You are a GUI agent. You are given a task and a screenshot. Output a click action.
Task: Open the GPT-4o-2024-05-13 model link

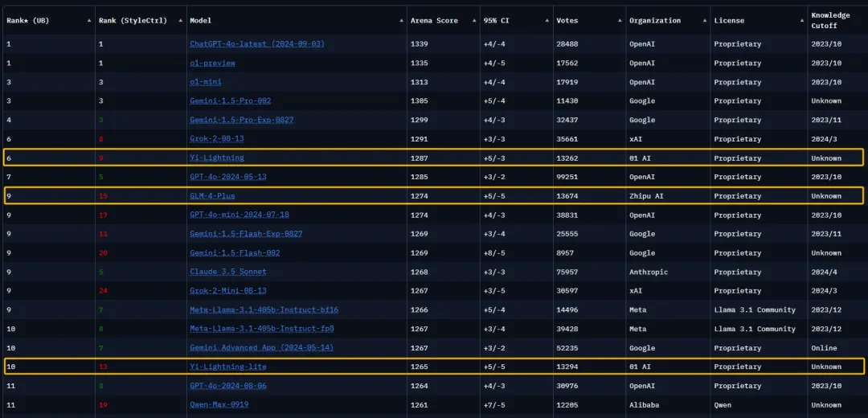[x=228, y=177]
